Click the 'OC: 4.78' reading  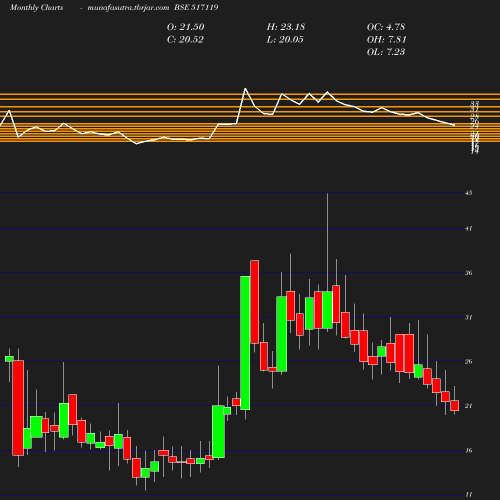pos(386,27)
